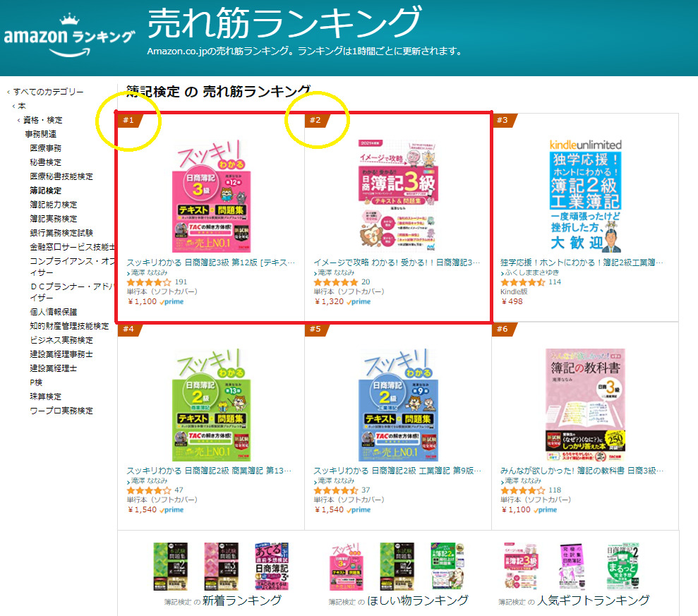Open the green 日商簿記2級 商業簿記 book cover
Screen dimensions: 698x616
[212, 405]
